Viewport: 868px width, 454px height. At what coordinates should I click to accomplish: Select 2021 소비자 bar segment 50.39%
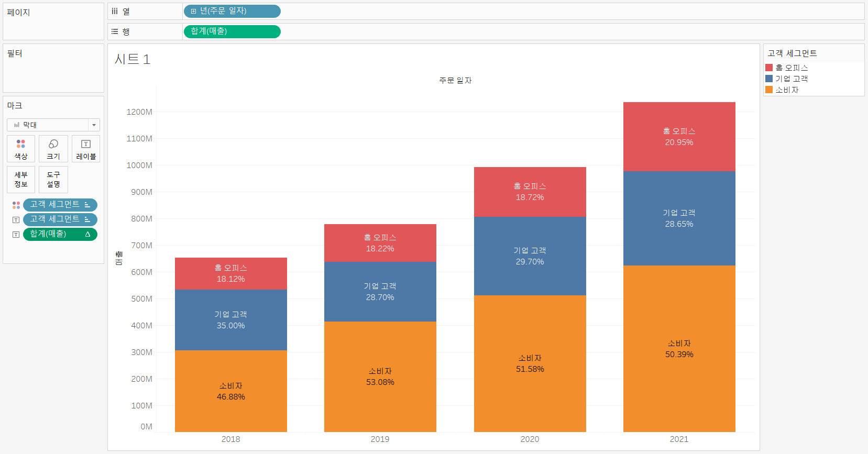pyautogui.click(x=679, y=349)
